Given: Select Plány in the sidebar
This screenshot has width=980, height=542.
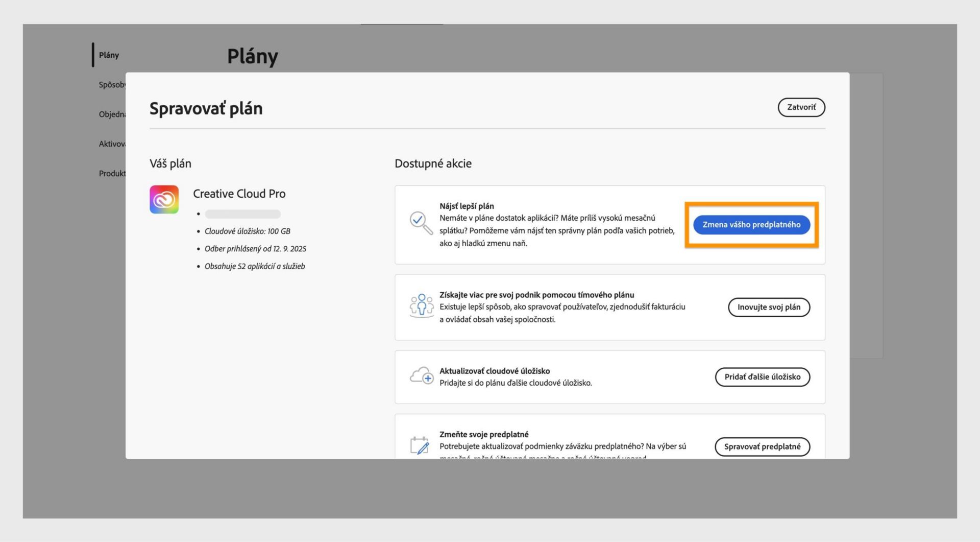Looking at the screenshot, I should pyautogui.click(x=109, y=55).
